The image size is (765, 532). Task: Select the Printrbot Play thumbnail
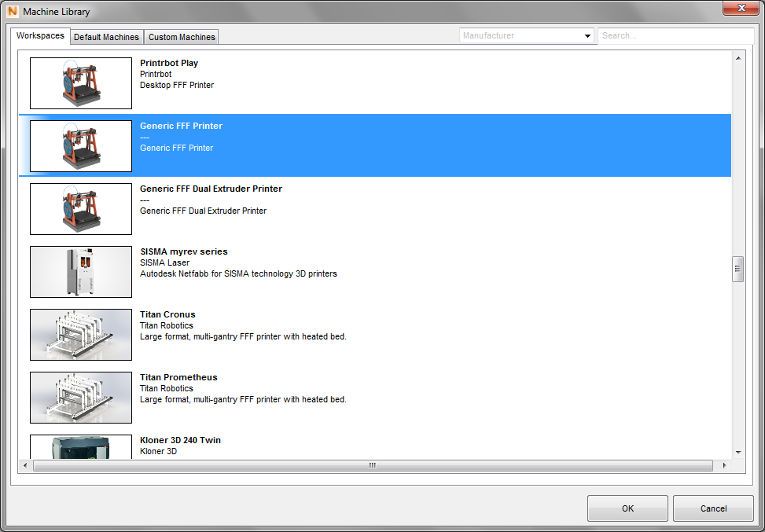pyautogui.click(x=81, y=83)
